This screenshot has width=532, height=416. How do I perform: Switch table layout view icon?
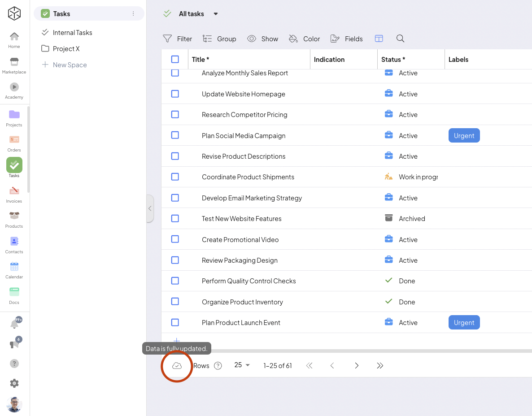[379, 39]
